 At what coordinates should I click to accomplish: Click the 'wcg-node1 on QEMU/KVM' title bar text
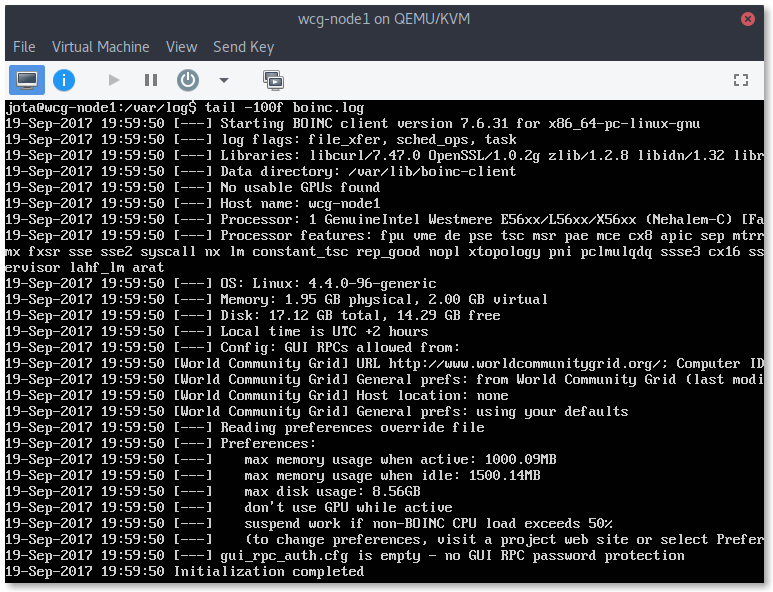(384, 19)
